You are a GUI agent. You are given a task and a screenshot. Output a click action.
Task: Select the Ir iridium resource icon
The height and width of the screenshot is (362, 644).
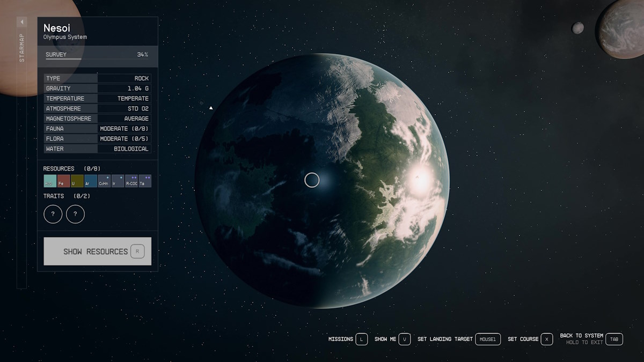tap(116, 181)
